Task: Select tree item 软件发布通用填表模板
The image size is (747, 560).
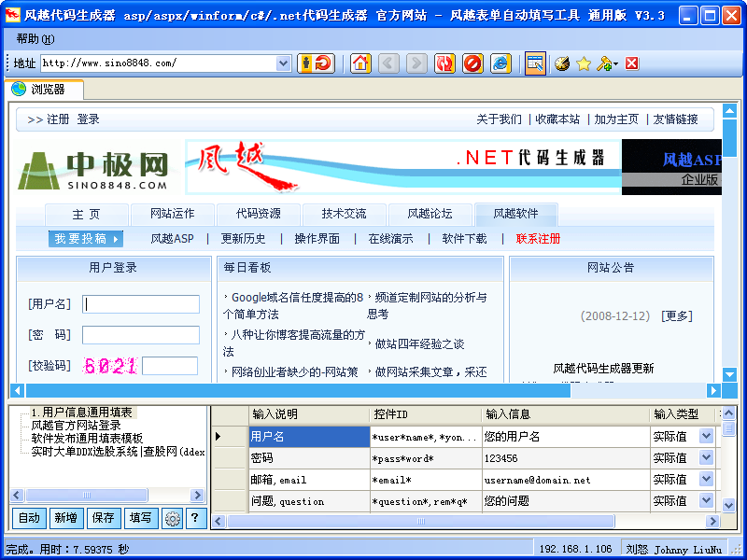Action: pos(87,438)
